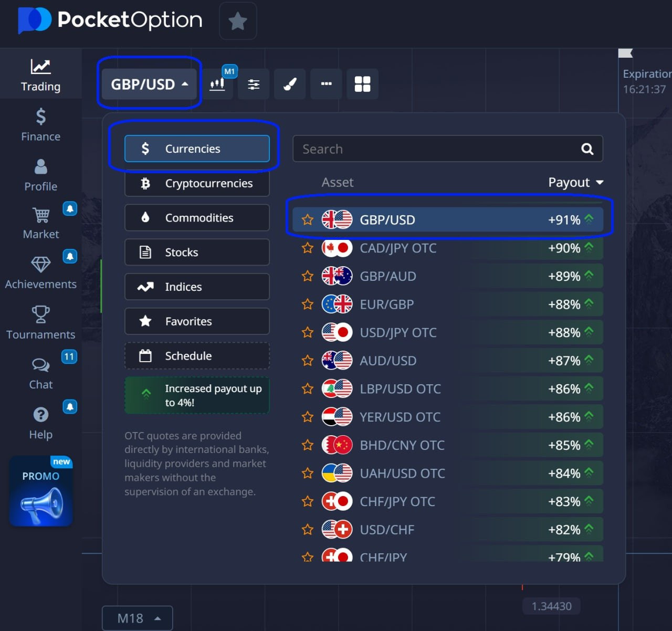672x631 pixels.
Task: Favorite the GBP/USD asset star
Action: coord(308,220)
